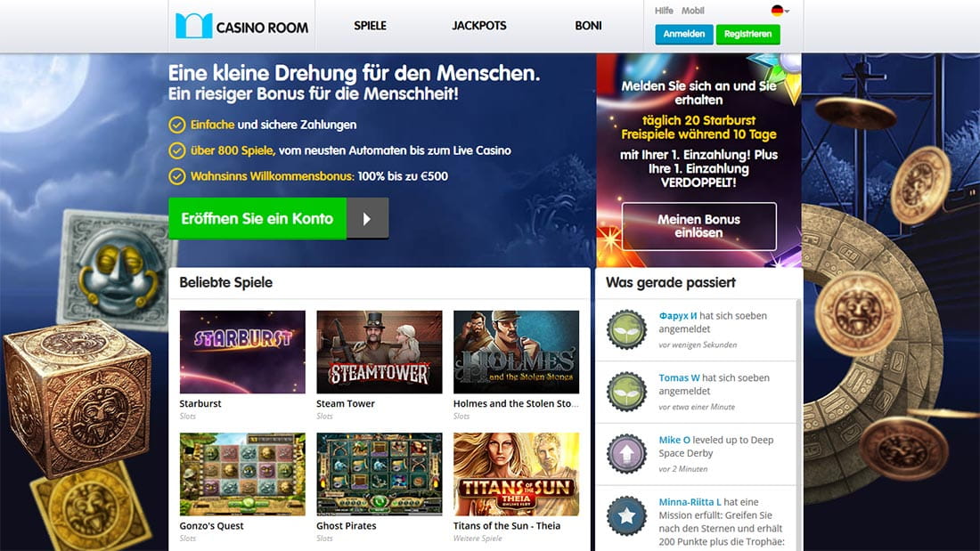Click the Casino Room logo icon

pos(193,26)
